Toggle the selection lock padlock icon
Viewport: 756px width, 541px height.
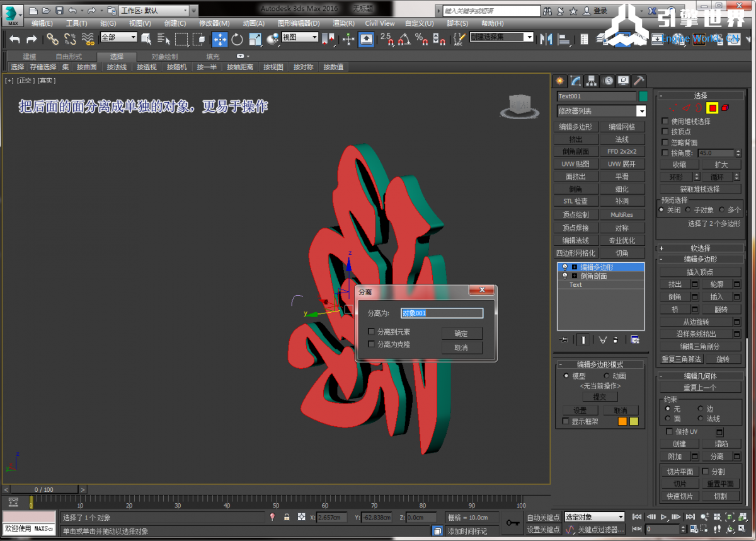[x=287, y=517]
